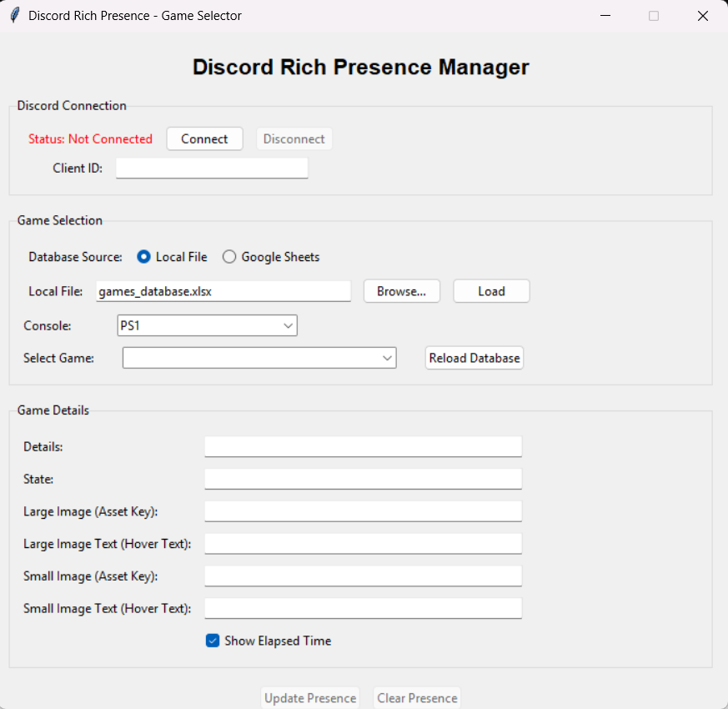Click the feather app icon in title bar
This screenshot has height=709, width=728.
point(14,16)
